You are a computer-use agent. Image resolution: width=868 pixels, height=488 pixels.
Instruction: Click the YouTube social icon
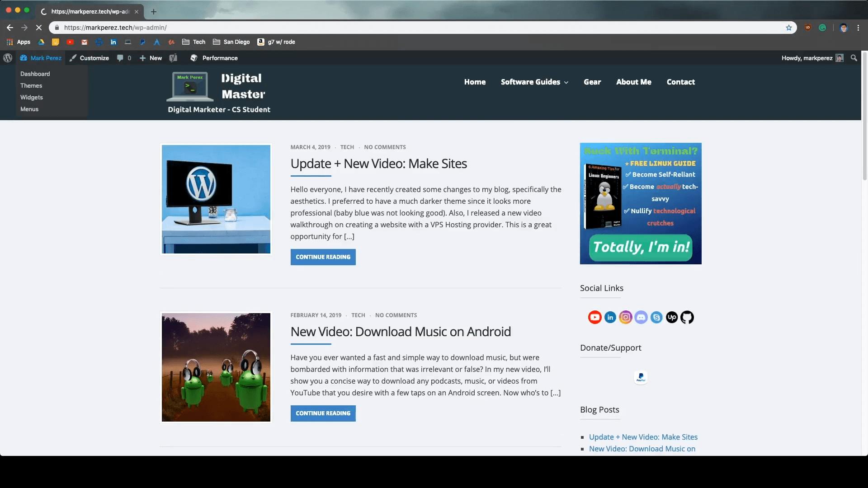click(594, 317)
